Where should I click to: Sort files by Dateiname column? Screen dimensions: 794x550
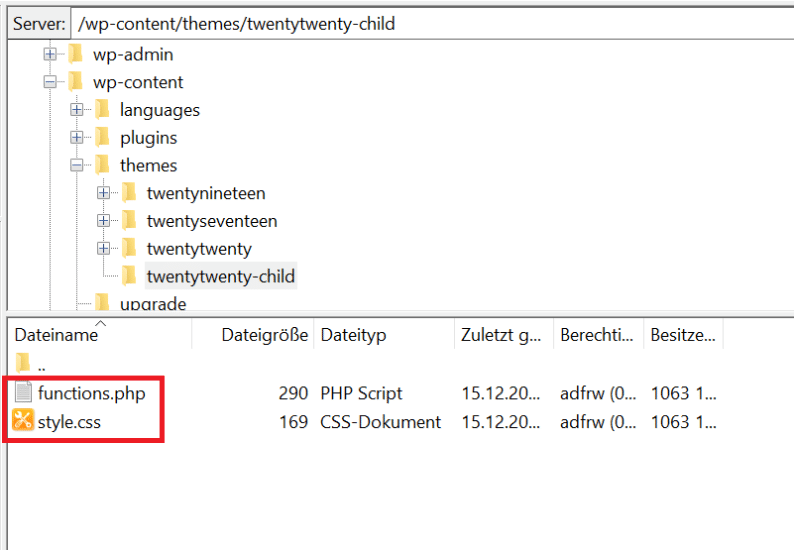56,336
